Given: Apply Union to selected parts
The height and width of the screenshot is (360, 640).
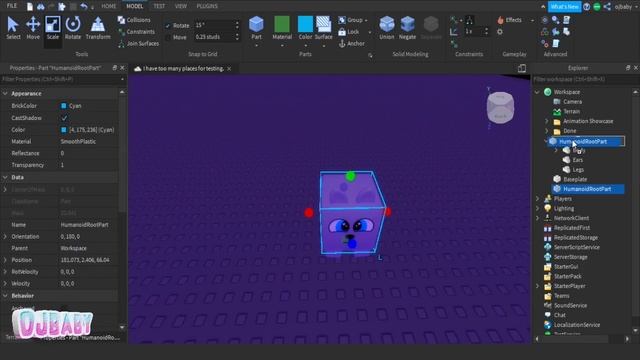Looking at the screenshot, I should click(x=387, y=28).
